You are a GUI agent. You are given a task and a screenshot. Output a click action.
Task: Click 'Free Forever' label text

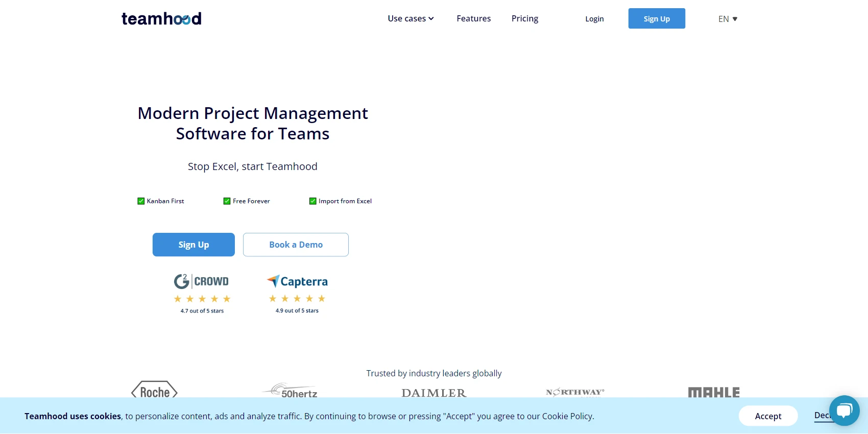coord(251,201)
